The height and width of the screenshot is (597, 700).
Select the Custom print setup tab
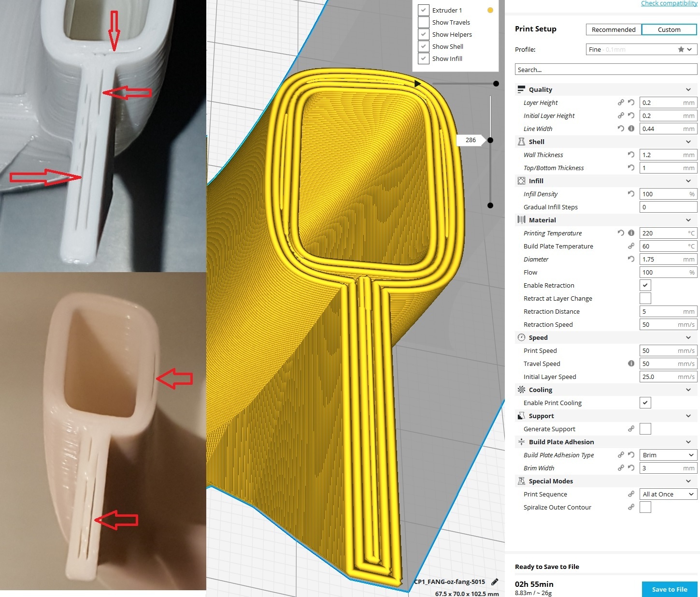669,29
